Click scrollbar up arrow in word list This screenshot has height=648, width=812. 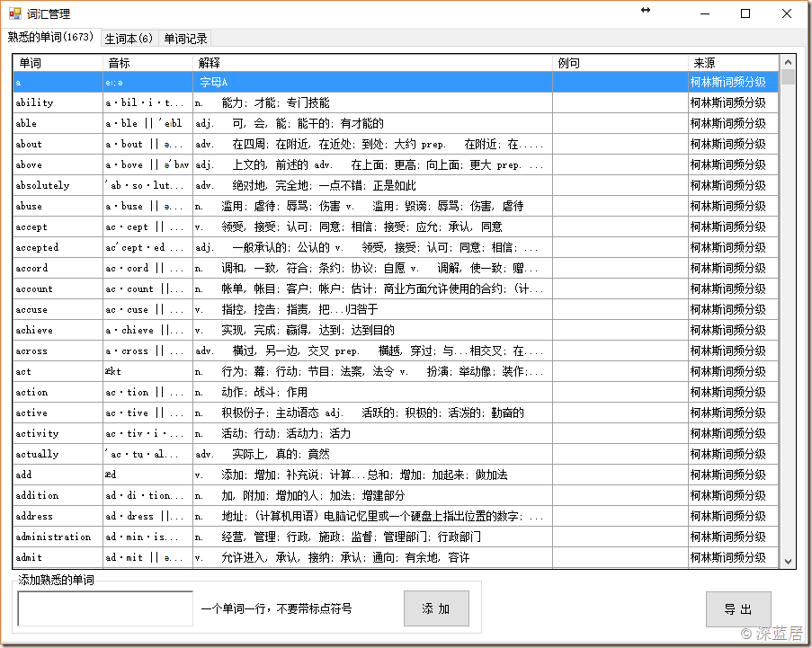pos(788,62)
